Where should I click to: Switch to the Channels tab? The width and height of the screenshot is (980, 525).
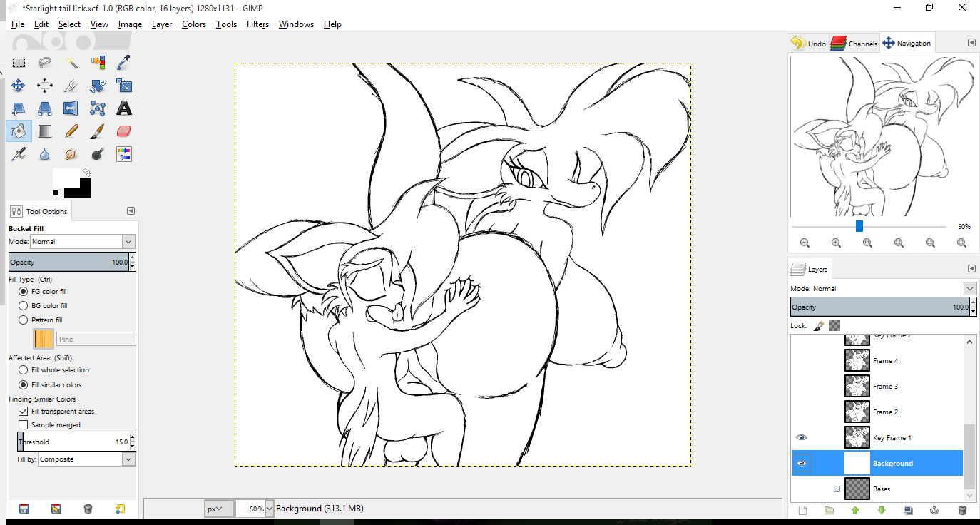tap(854, 44)
